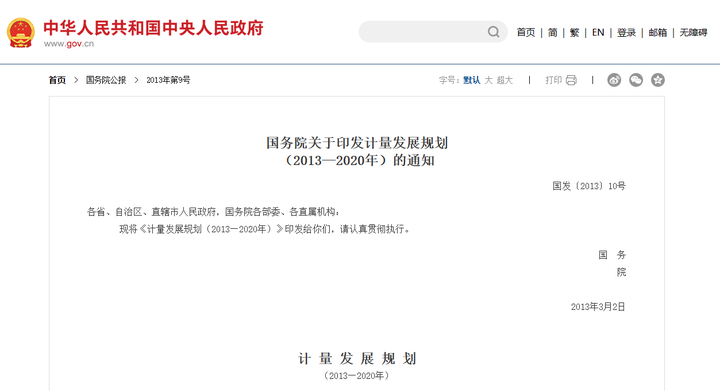Switch to the EN English version
The width and height of the screenshot is (720, 391).
pos(598,33)
